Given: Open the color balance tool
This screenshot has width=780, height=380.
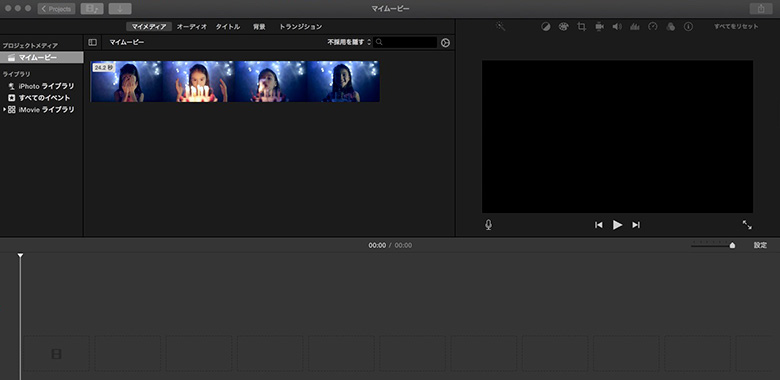Looking at the screenshot, I should point(546,27).
